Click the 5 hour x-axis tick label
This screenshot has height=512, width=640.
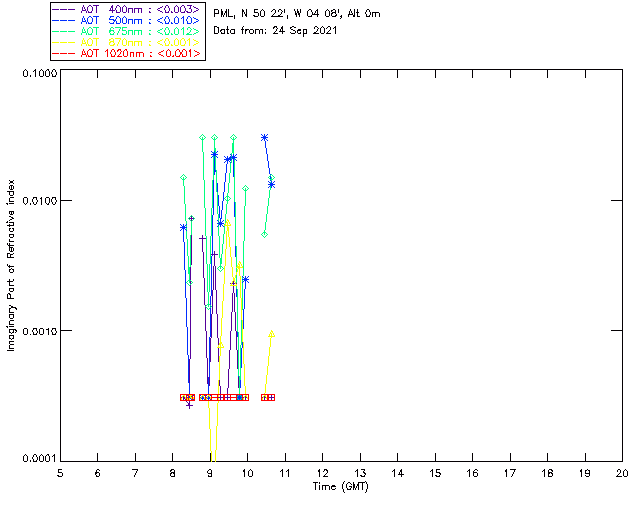tap(60, 473)
